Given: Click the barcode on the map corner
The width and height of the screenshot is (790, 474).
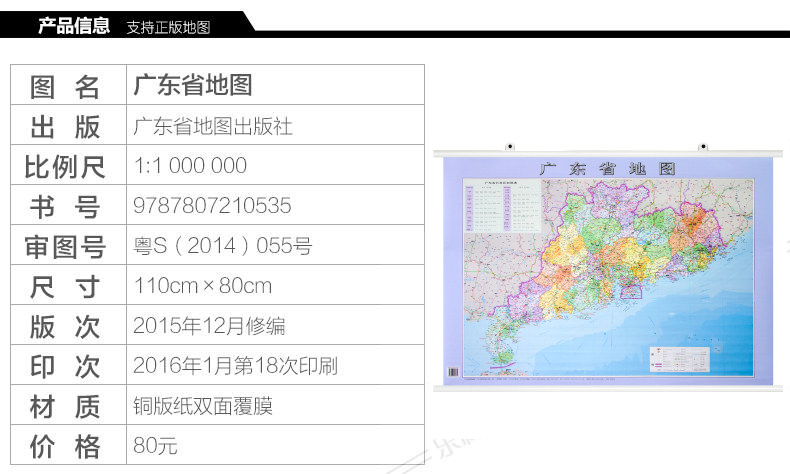Looking at the screenshot, I should 453,372.
